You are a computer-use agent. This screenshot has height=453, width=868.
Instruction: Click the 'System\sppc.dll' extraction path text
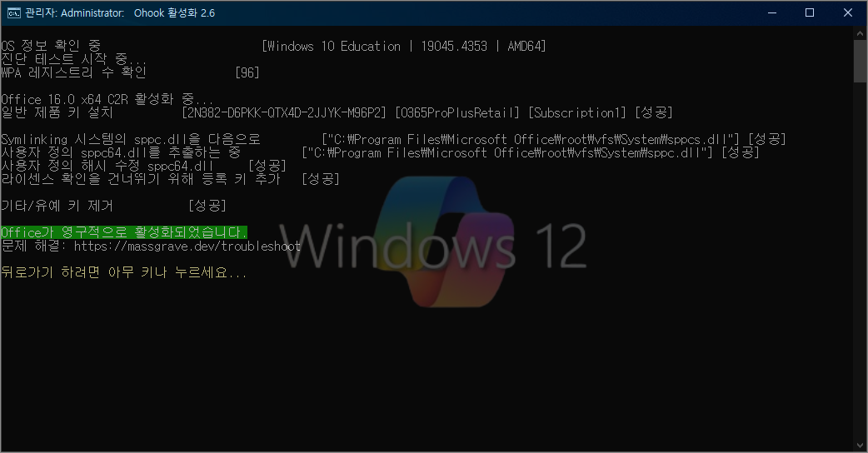point(507,152)
